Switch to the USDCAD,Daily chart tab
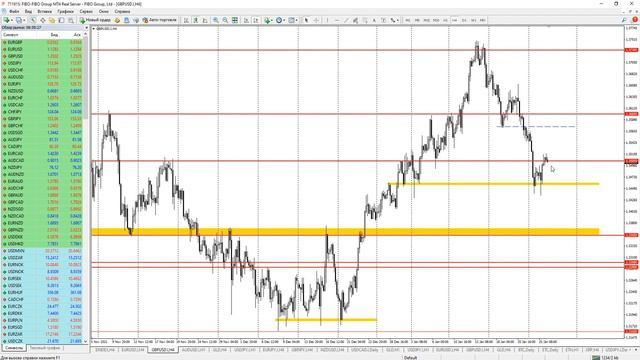This screenshot has height=360, width=640. 364,350
